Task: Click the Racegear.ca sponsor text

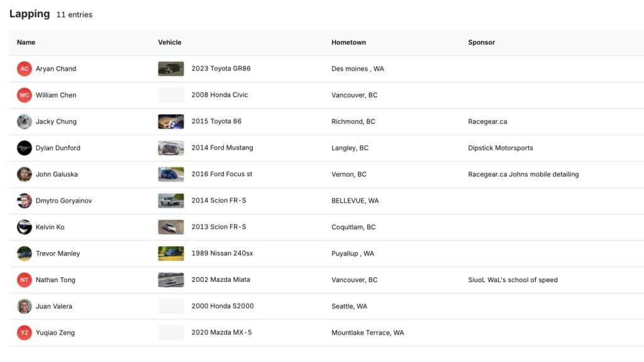Action: (x=487, y=122)
